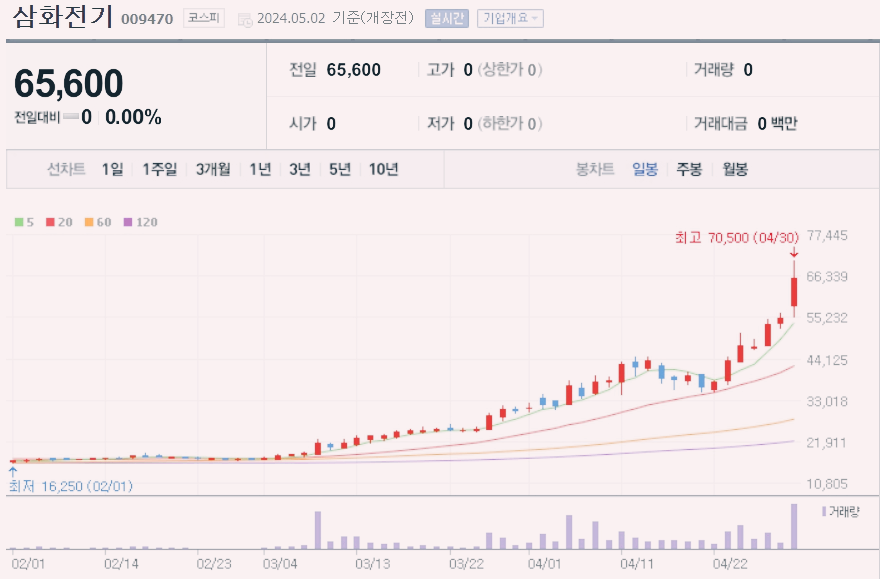Viewport: 880px width, 579px height.
Task: Click the purple 거래량 volume legend marker
Action: coord(824,511)
